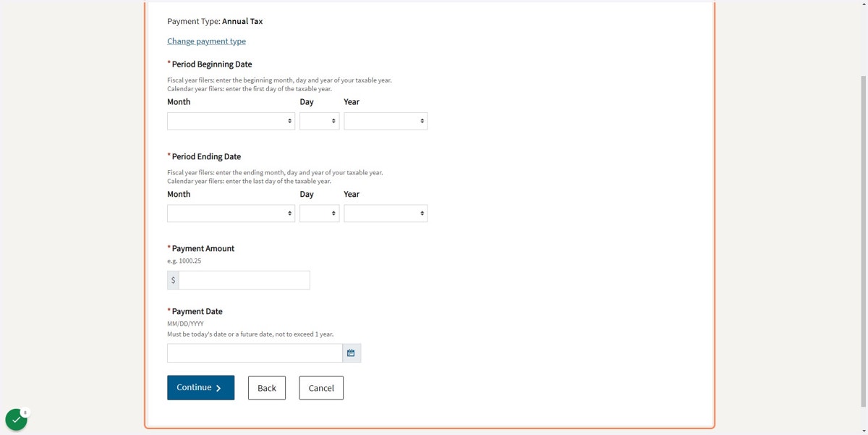868x435 pixels.
Task: Focus the Payment Amount input field
Action: [x=244, y=280]
